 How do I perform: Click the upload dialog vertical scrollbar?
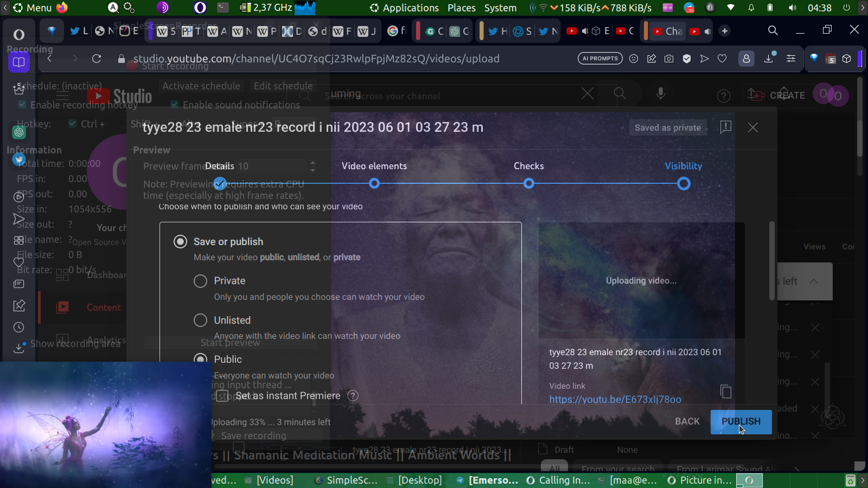point(772,260)
